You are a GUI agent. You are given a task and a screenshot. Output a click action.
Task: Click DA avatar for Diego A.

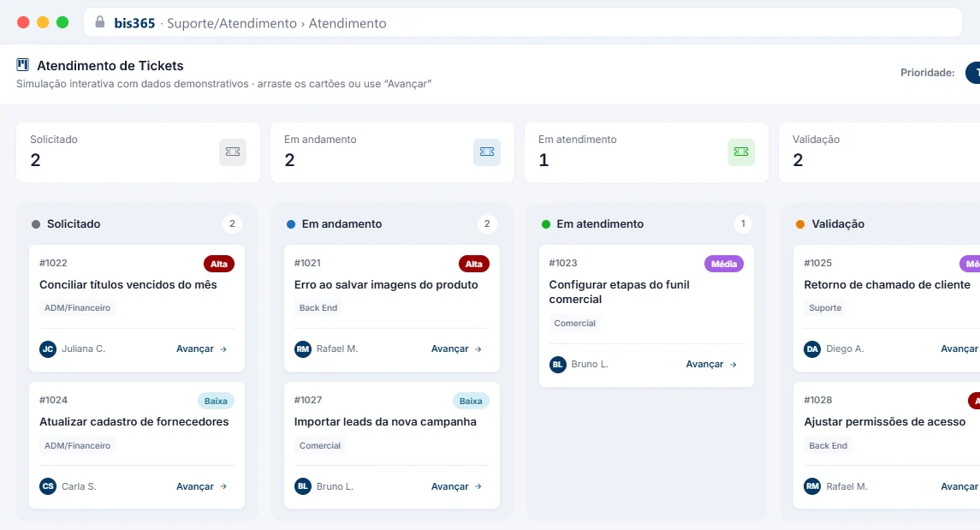coord(812,348)
